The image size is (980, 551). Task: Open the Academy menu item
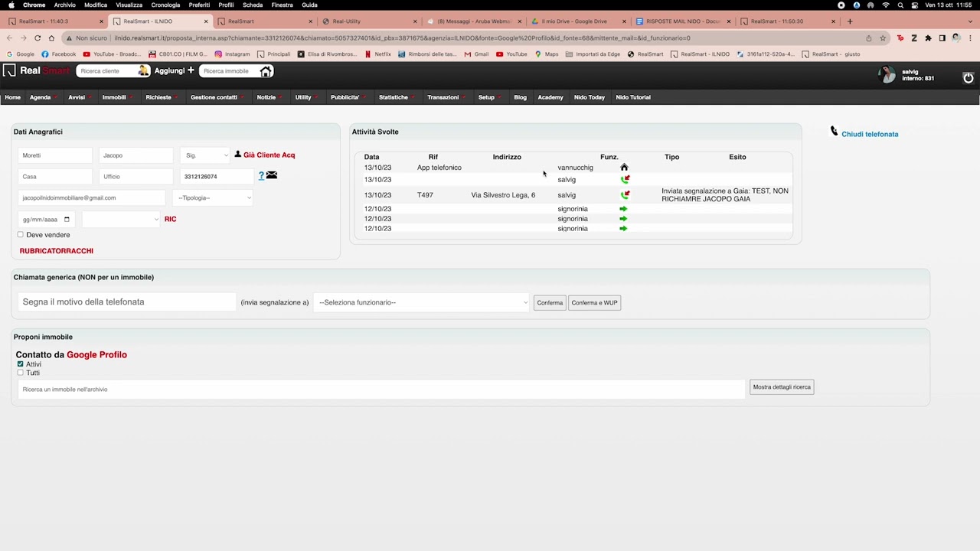coord(550,97)
